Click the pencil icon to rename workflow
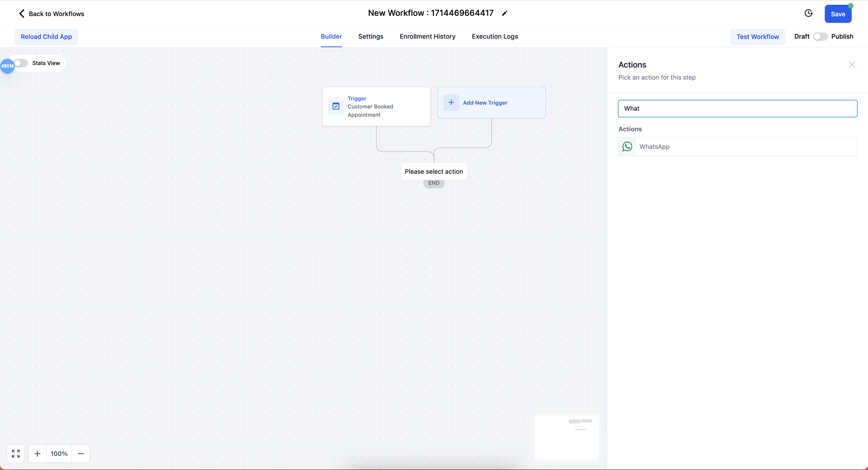 pos(504,14)
